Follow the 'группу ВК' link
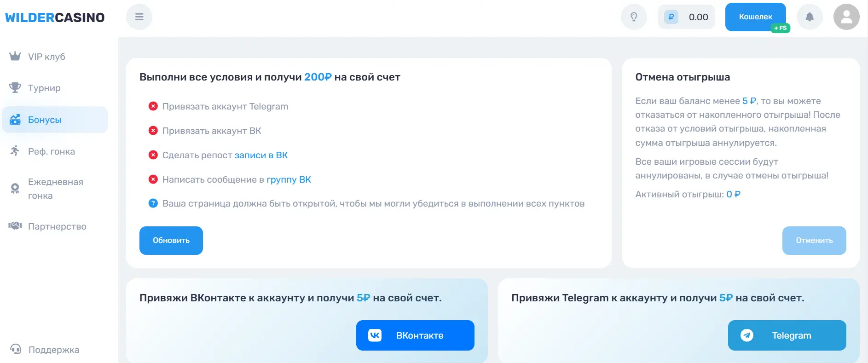Screen dimensions: 868x363 [289, 180]
